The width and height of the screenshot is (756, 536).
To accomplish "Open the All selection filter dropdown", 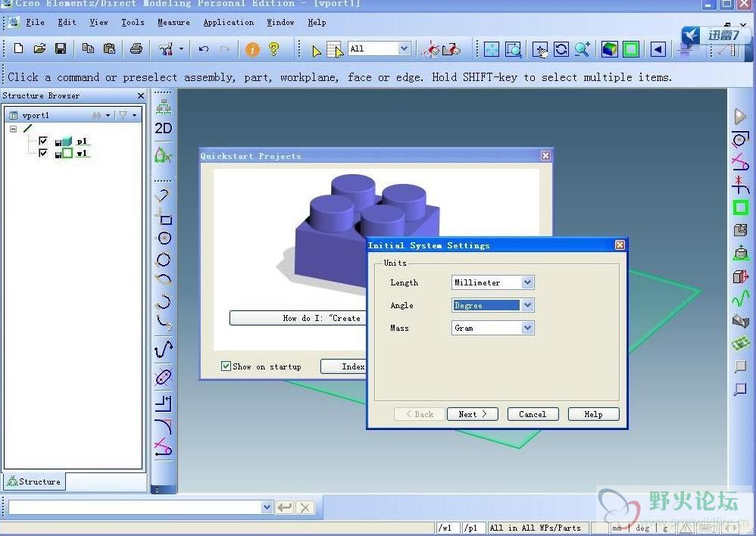I will point(404,48).
